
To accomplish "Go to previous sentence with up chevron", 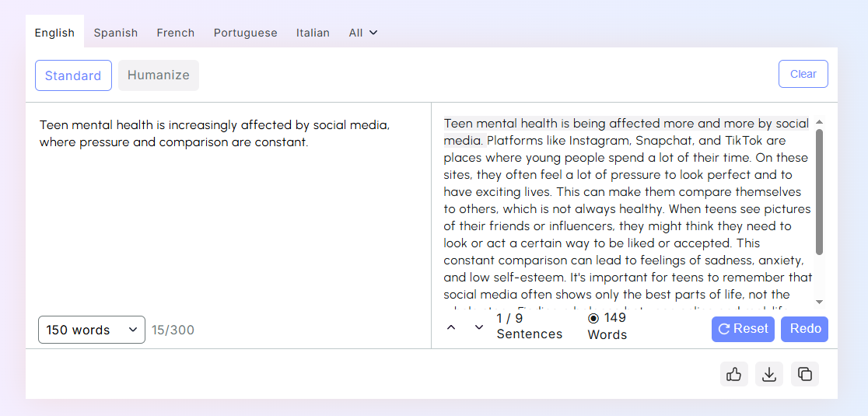I will pyautogui.click(x=451, y=327).
